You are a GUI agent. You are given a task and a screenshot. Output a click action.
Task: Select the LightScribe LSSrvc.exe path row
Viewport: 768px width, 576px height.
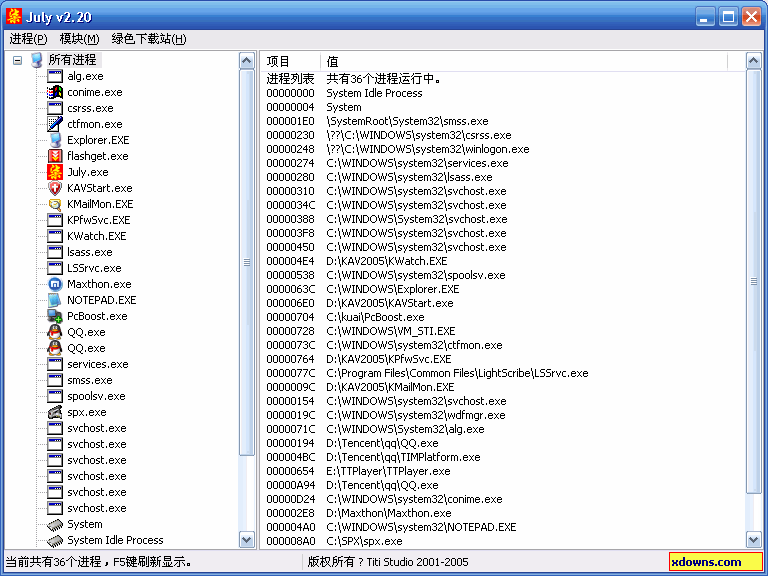click(503, 373)
